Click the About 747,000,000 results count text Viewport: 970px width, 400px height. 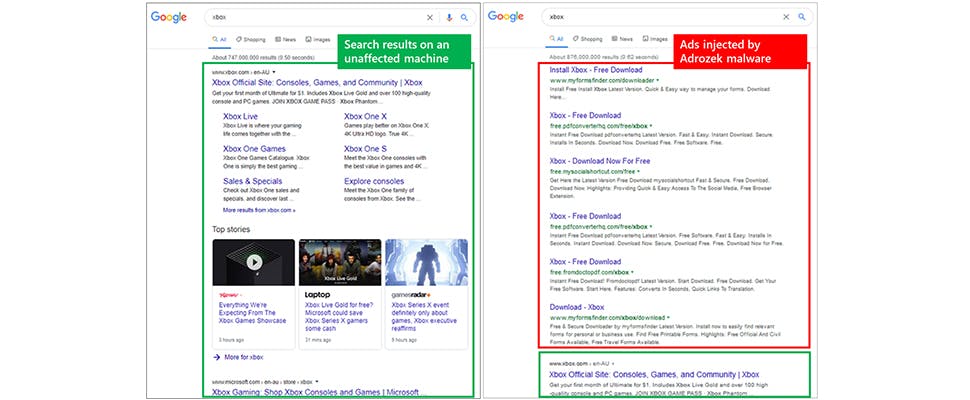point(264,57)
